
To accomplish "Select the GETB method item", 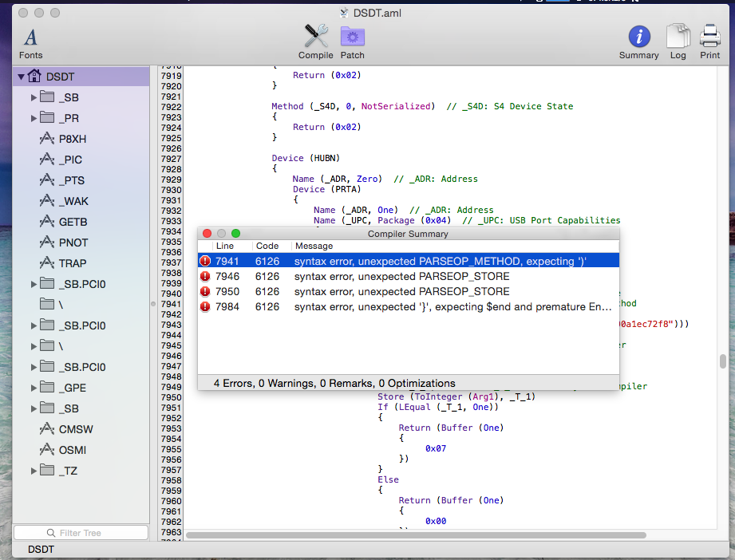I will click(x=73, y=222).
